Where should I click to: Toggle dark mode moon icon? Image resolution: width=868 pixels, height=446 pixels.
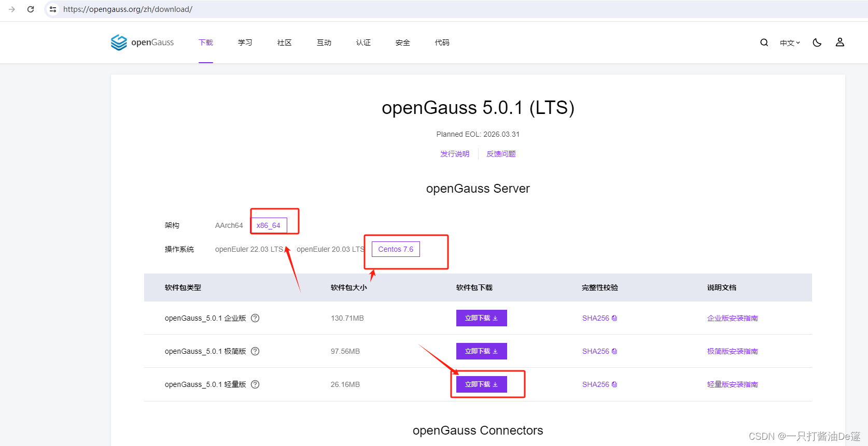click(x=817, y=42)
